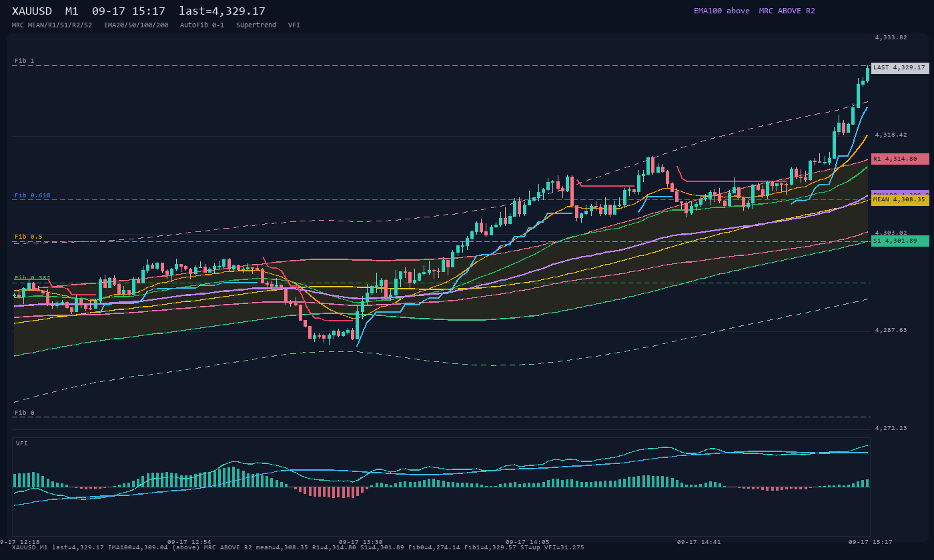Click the LAST 4,329.17 price tag
Image resolution: width=934 pixels, height=560 pixels.
(900, 68)
